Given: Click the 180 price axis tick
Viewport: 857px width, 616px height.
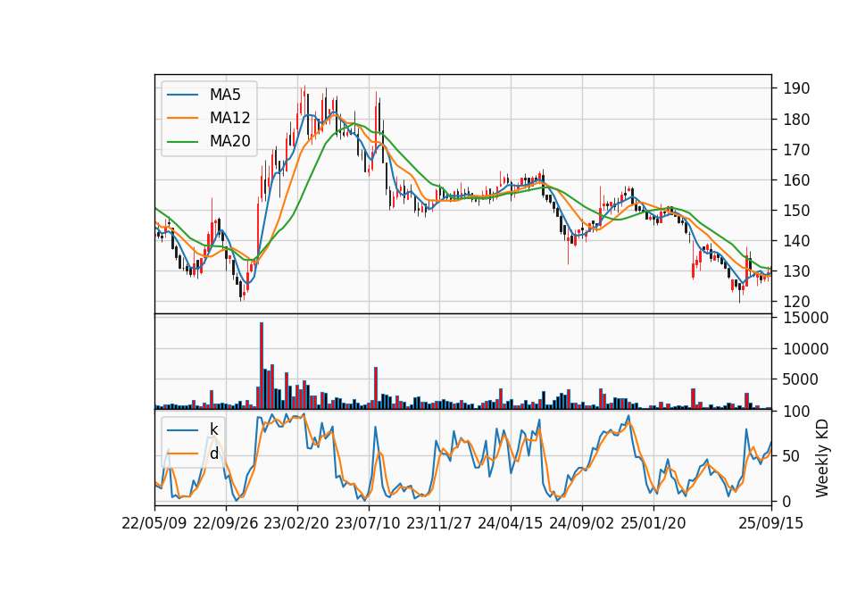Looking at the screenshot, I should 796,119.
